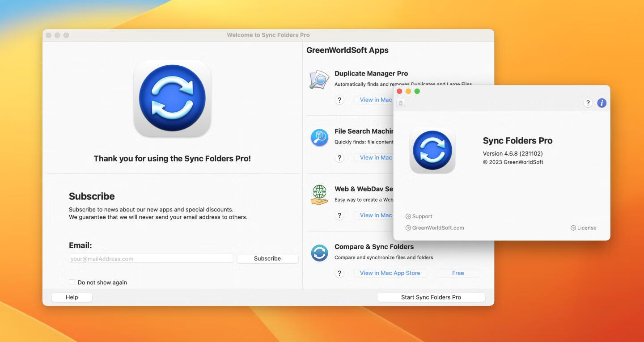Click the Sync Folders Pro name in About window
Image resolution: width=644 pixels, height=342 pixels.
click(518, 140)
